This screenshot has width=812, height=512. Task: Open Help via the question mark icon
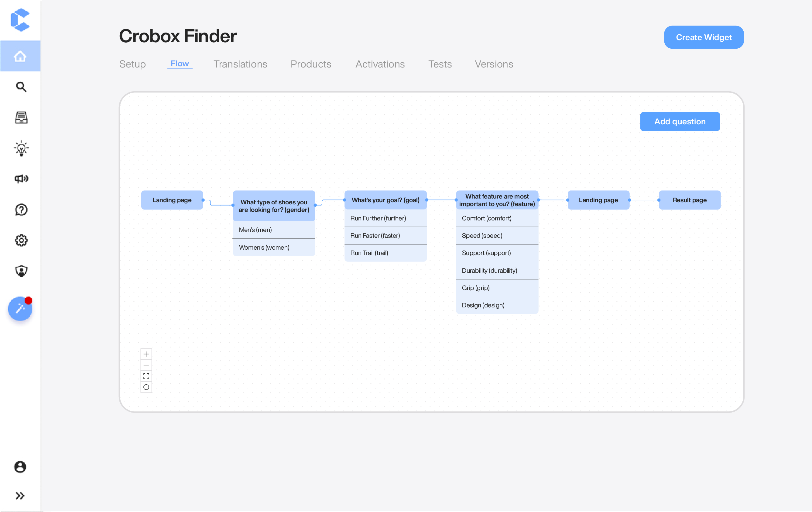(21, 209)
